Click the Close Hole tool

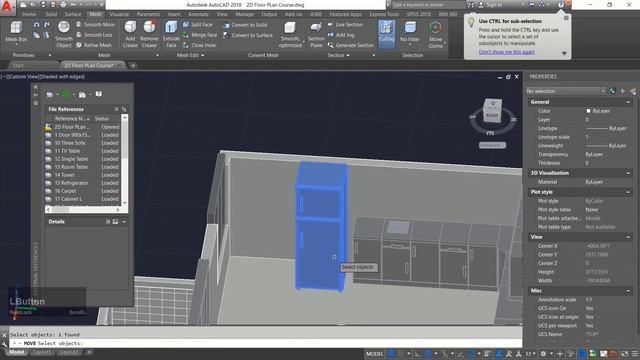point(199,45)
